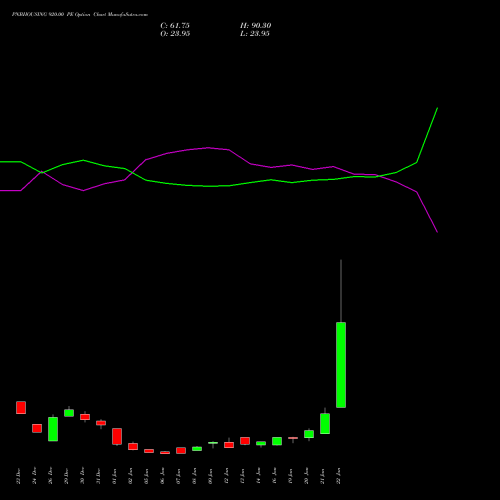The height and width of the screenshot is (500, 500).
Task: Click the earliest red December candle
Action: point(21,407)
